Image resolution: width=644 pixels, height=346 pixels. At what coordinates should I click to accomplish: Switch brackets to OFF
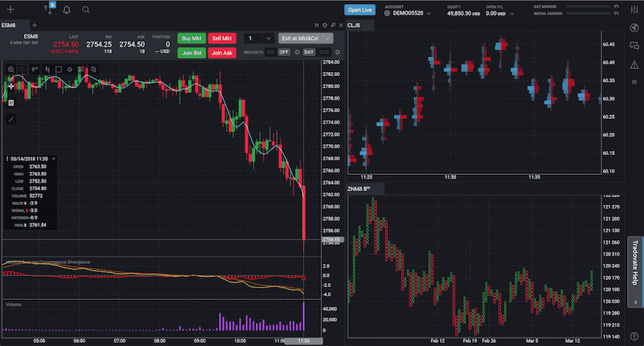tap(284, 51)
